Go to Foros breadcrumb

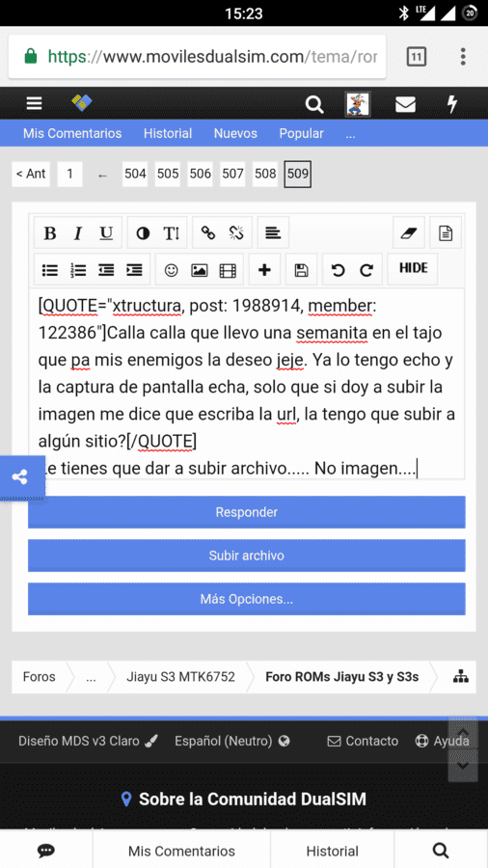tap(40, 676)
